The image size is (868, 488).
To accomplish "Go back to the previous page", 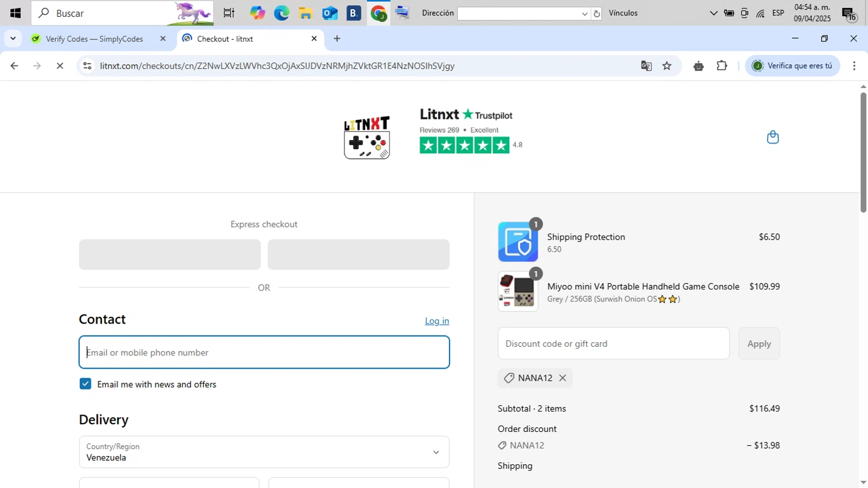I will [14, 66].
